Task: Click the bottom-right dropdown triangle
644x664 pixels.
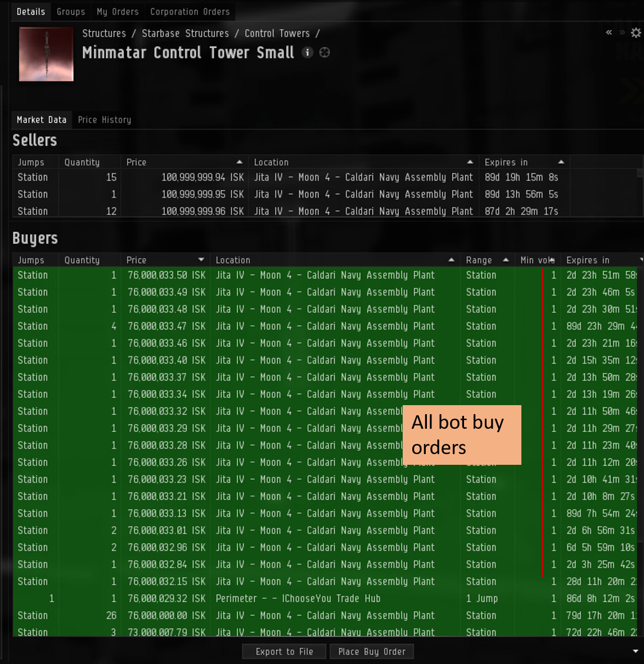Action: (635, 651)
